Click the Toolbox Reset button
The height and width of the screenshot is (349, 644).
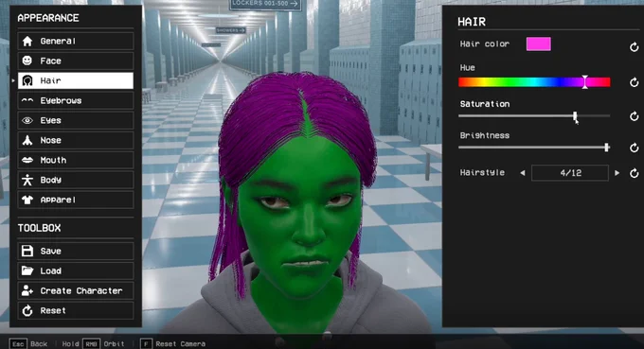coord(76,311)
